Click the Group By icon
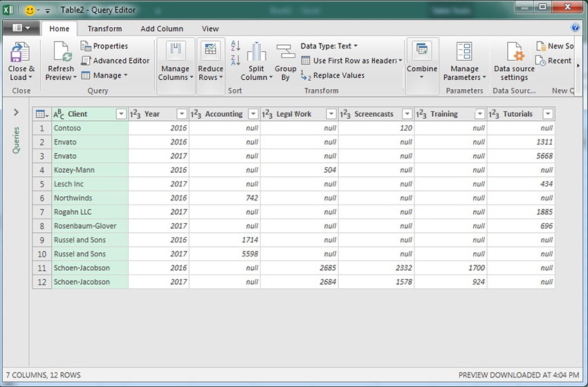The height and width of the screenshot is (387, 588). pyautogui.click(x=286, y=52)
